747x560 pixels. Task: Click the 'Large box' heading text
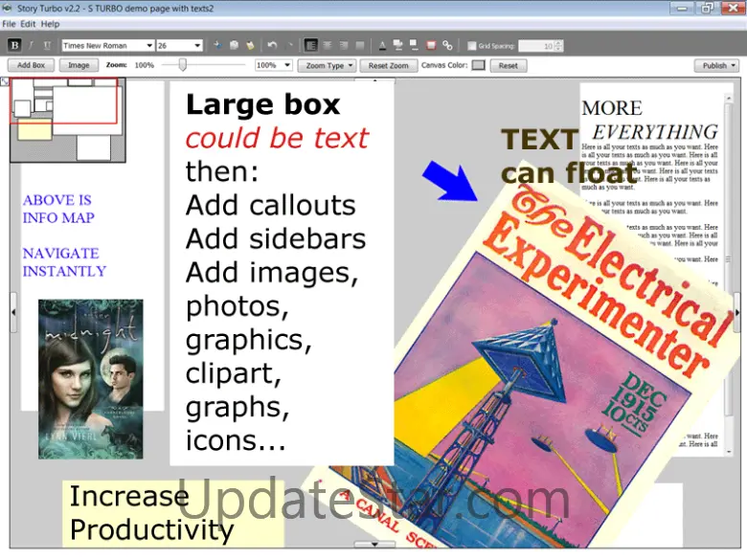(263, 104)
